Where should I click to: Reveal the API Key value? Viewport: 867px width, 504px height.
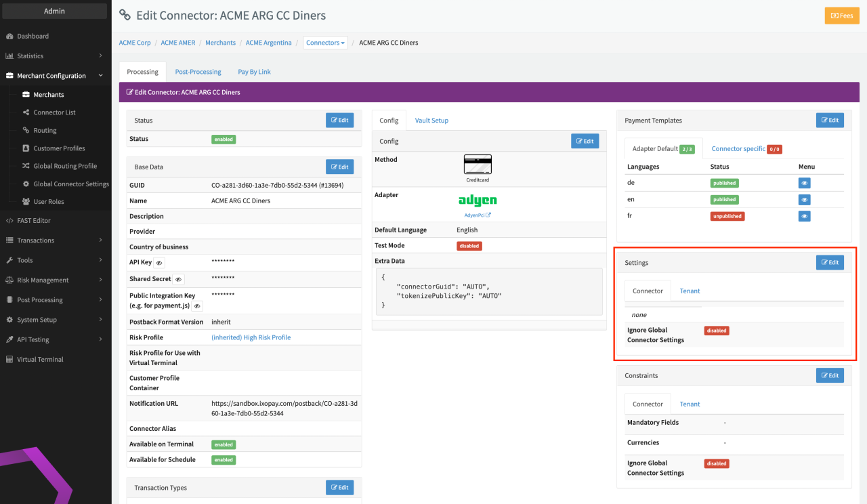(159, 262)
